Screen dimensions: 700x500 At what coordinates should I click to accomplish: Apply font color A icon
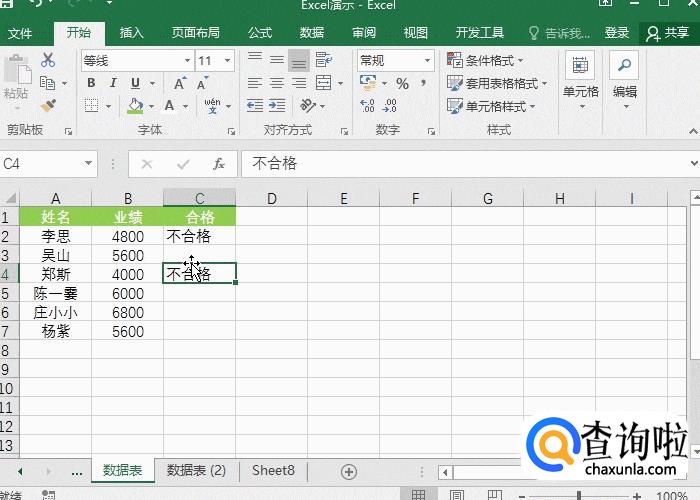tap(169, 106)
